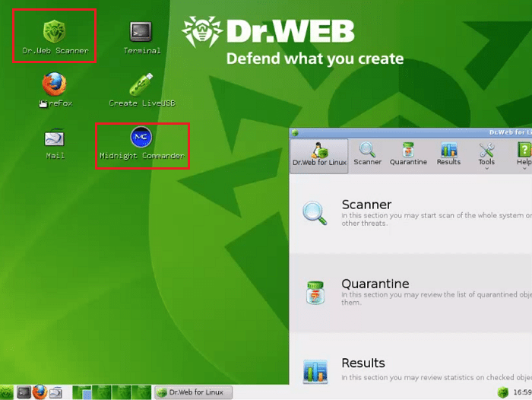Start the Create LiveUSB desktop tool

[x=142, y=90]
